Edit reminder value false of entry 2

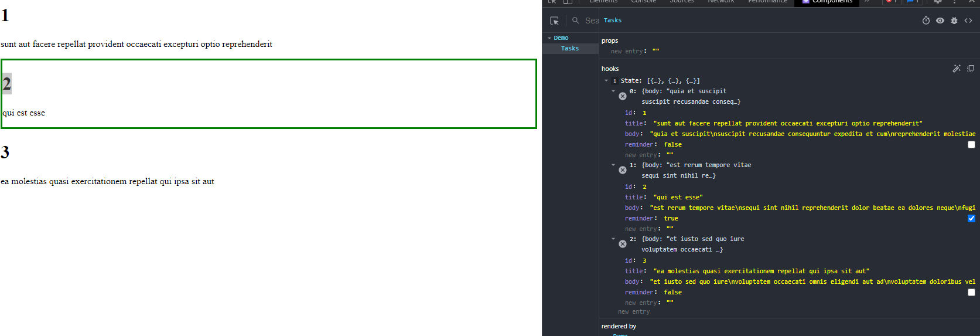[x=673, y=293]
